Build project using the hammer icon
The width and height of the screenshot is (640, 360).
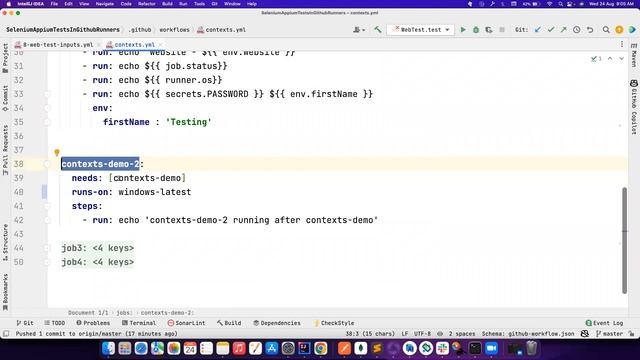coord(378,29)
